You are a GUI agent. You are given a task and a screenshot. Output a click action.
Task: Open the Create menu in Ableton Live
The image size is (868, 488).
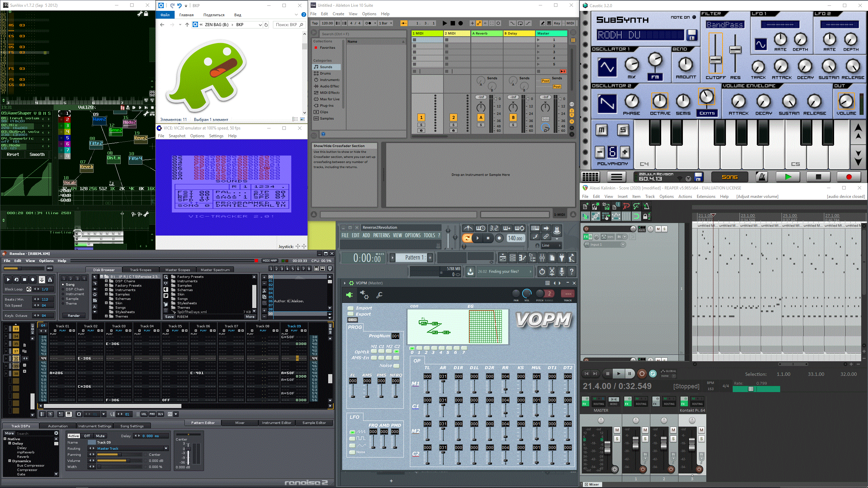pyautogui.click(x=338, y=14)
